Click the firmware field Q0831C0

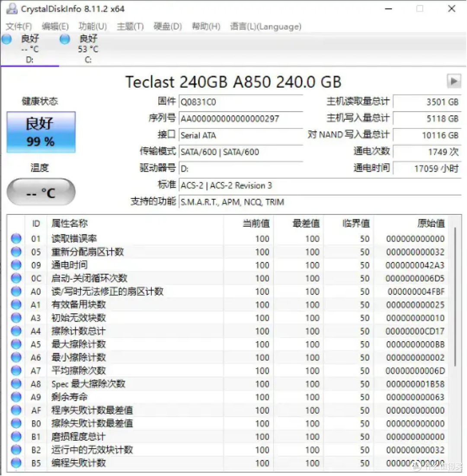tap(241, 102)
